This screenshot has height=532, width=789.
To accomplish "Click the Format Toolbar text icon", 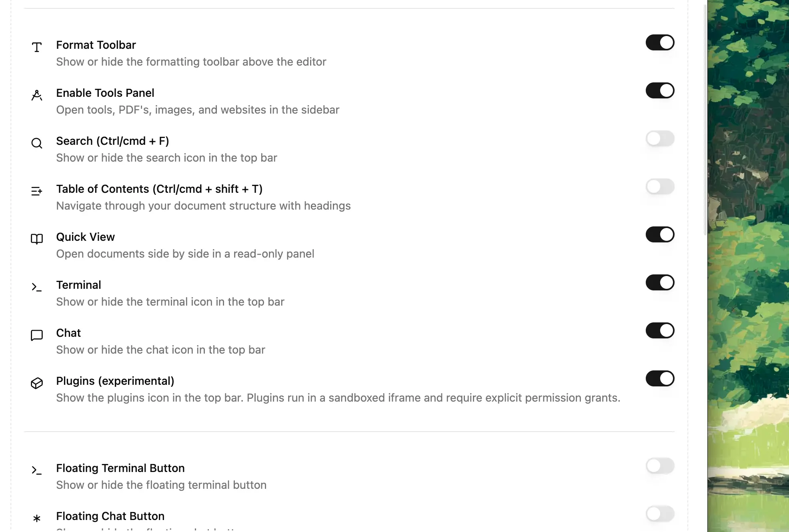I will [x=37, y=47].
